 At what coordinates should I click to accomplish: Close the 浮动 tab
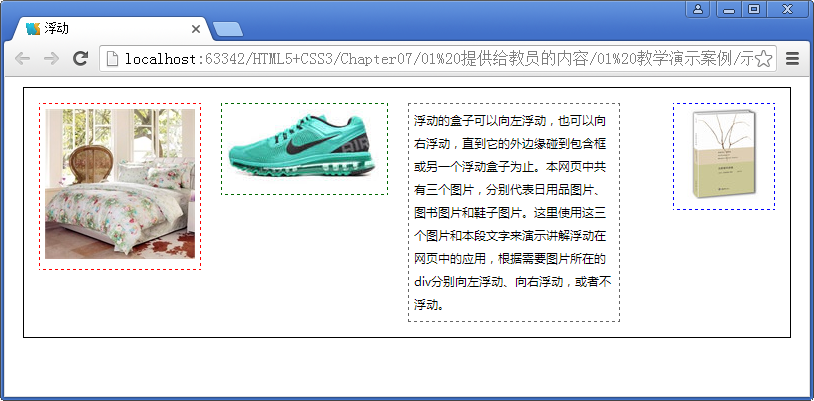click(196, 29)
